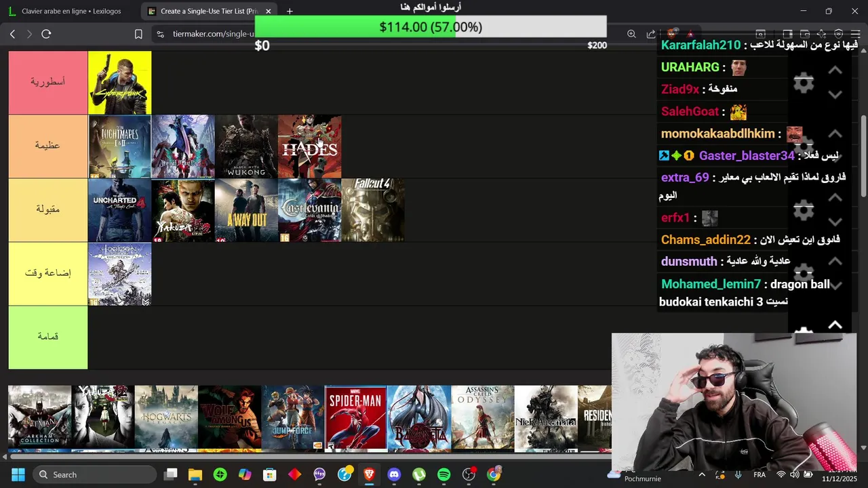868x488 pixels.
Task: Select the Uncharted 4 cover
Action: pyautogui.click(x=119, y=210)
